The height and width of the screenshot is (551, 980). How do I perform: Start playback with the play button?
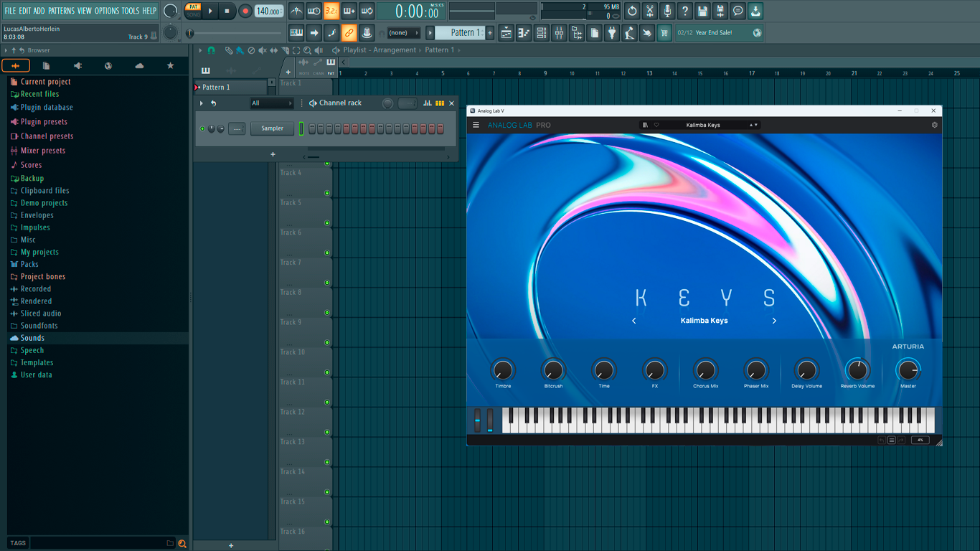pos(210,11)
